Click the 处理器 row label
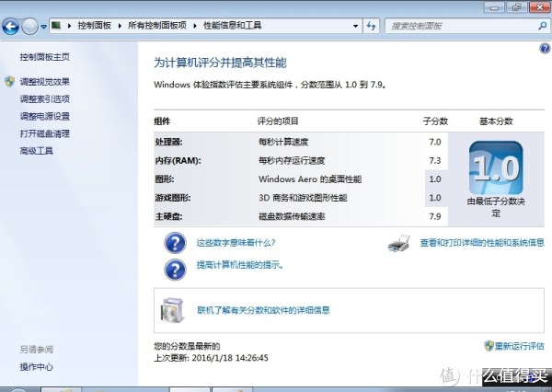Image resolution: width=552 pixels, height=392 pixels. (168, 142)
